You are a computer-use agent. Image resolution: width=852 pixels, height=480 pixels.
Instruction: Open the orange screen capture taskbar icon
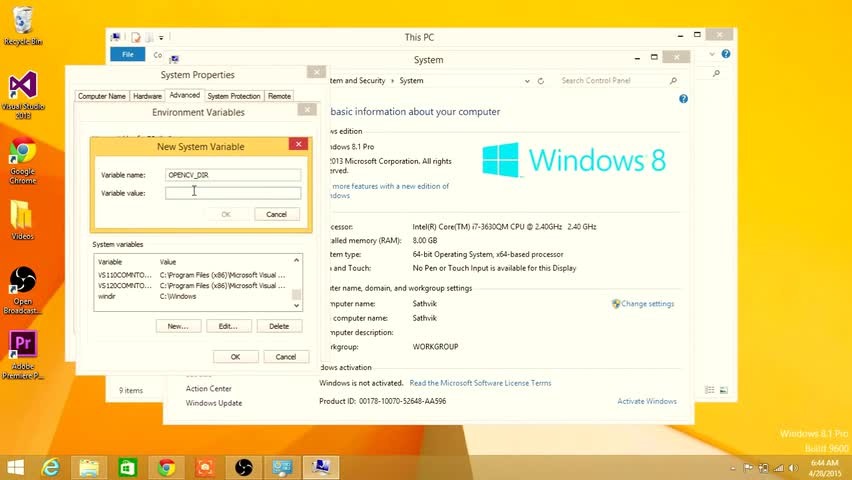coord(205,467)
